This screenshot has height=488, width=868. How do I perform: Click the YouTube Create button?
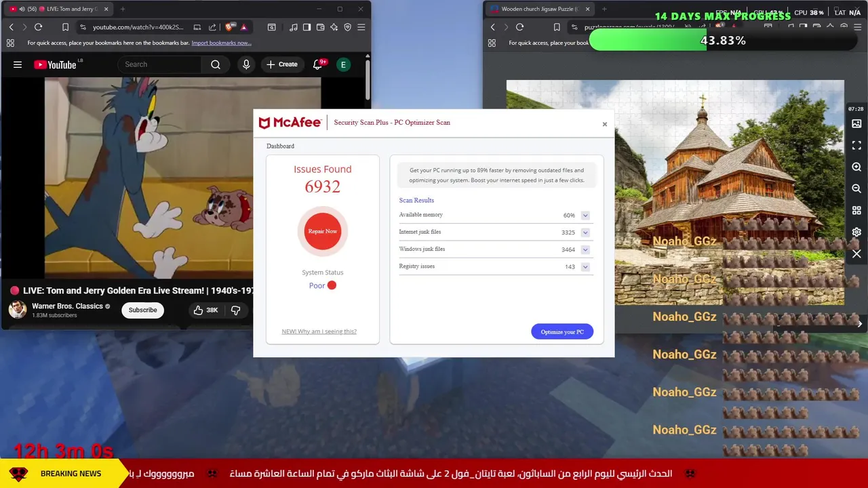282,64
